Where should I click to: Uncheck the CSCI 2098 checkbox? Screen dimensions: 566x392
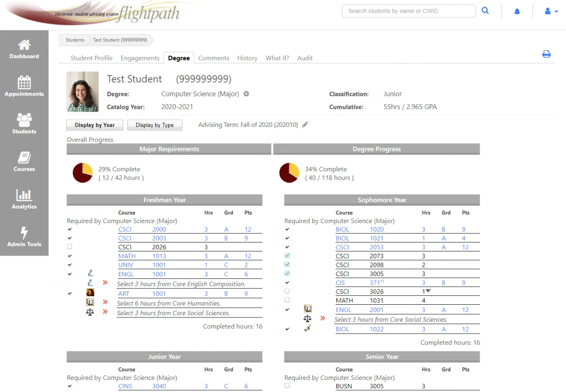point(287,265)
